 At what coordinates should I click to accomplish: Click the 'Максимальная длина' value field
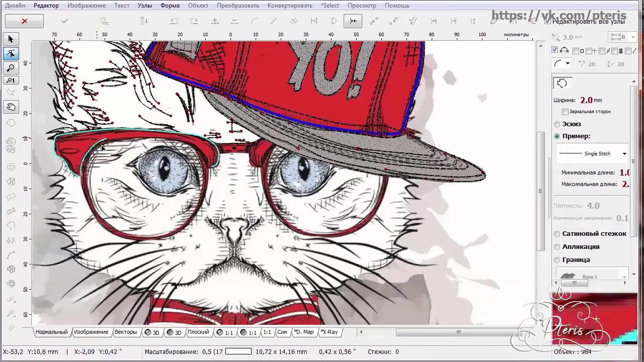click(625, 184)
